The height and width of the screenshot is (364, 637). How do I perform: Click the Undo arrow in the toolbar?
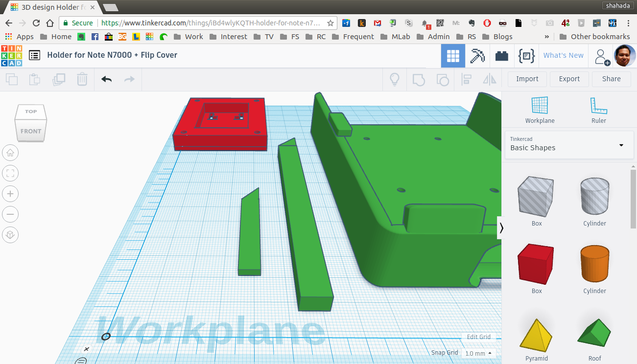107,79
